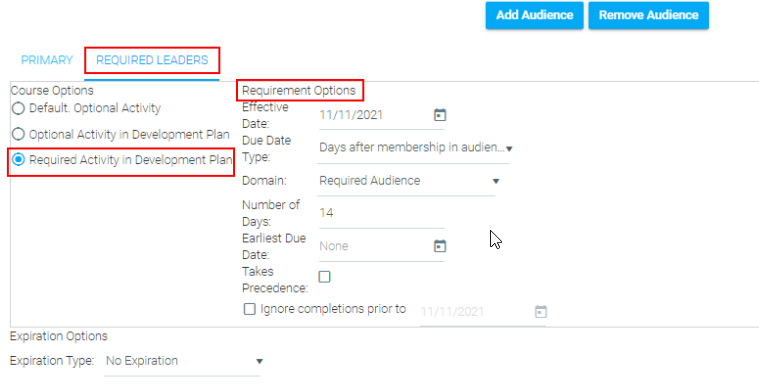Screen dimensions: 759x385
Task: Switch to the REQUIRED LEADERS tab
Action: pyautogui.click(x=152, y=60)
